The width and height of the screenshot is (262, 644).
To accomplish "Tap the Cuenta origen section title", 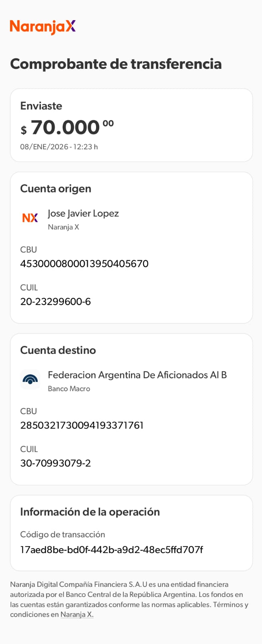I will (x=55, y=189).
